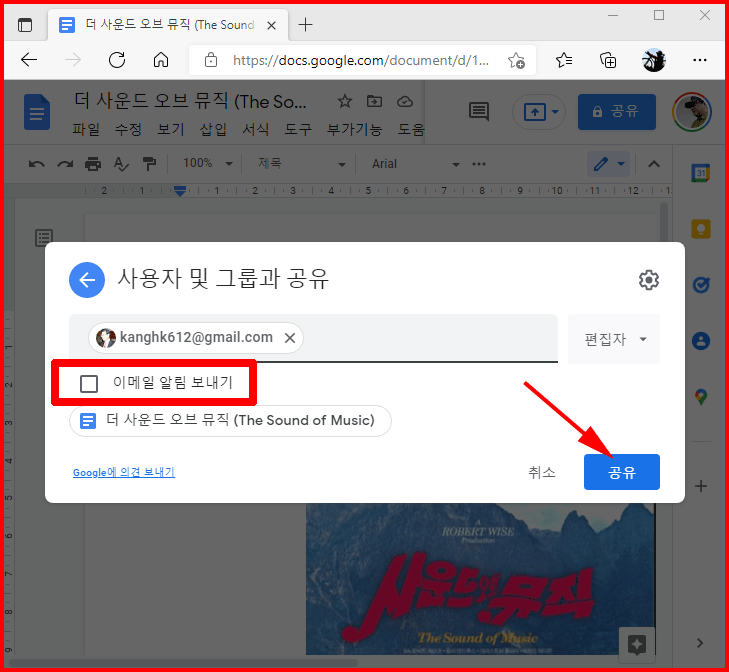Open the Arial font dropdown
This screenshot has height=672, width=729.
pyautogui.click(x=415, y=164)
